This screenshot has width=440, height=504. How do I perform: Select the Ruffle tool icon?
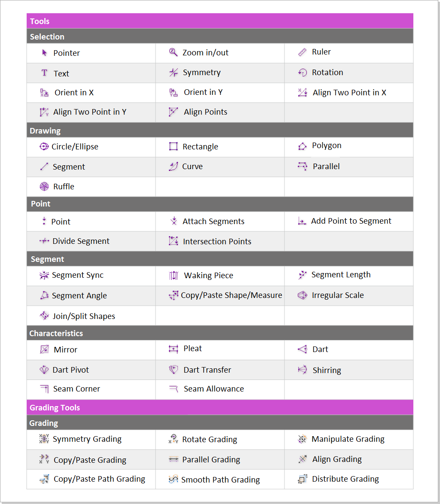pos(44,186)
